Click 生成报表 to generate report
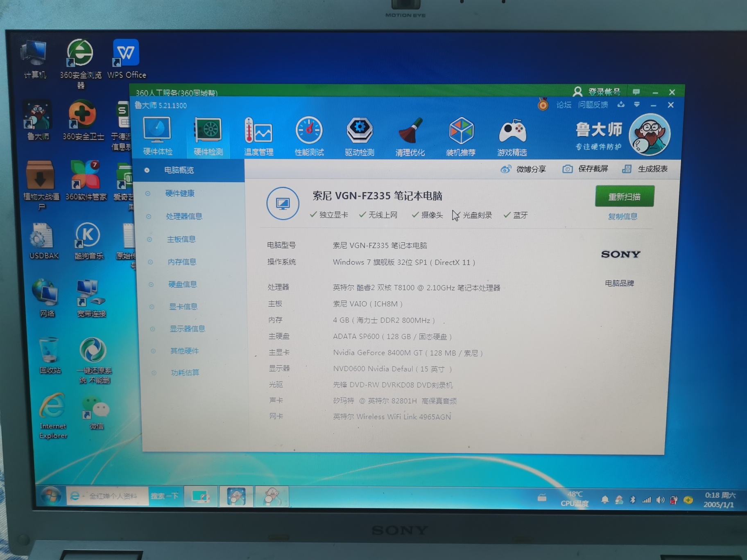Image resolution: width=747 pixels, height=560 pixels. coord(645,169)
